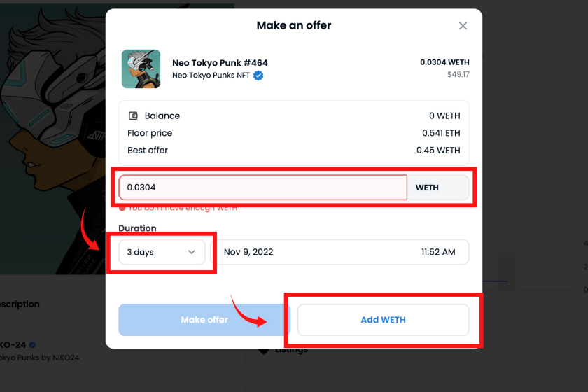Close the Make an offer dialog
This screenshot has width=588, height=392.
coord(463,26)
